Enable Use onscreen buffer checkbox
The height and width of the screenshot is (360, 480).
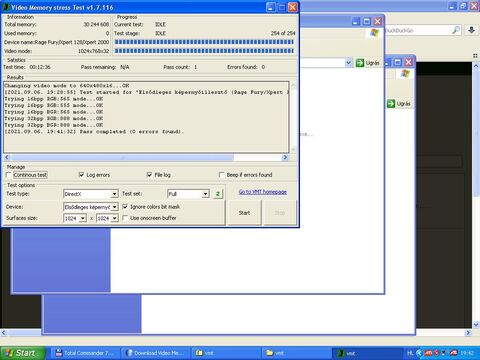[x=125, y=218]
